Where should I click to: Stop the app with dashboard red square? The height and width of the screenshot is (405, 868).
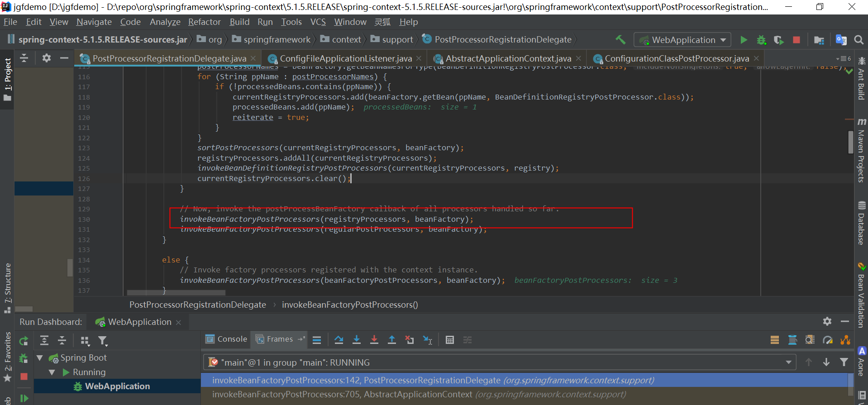tap(24, 376)
